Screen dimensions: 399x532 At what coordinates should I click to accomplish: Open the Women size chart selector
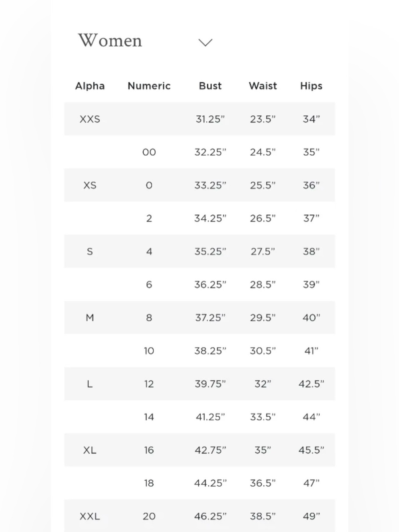pos(145,41)
